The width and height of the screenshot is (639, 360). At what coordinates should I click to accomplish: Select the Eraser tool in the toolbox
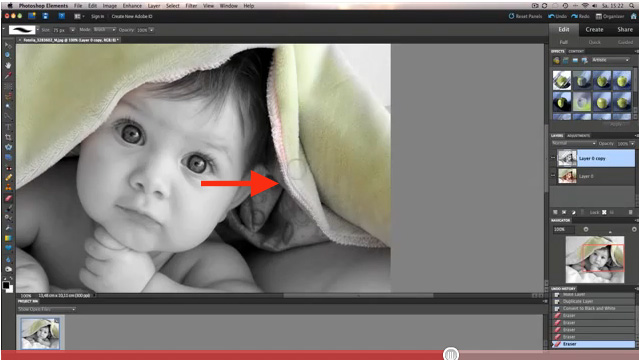[8, 198]
